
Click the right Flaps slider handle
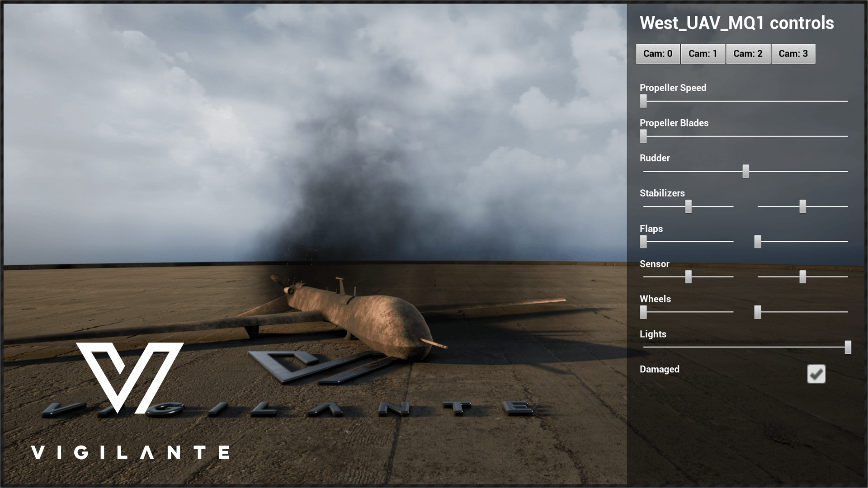point(758,242)
